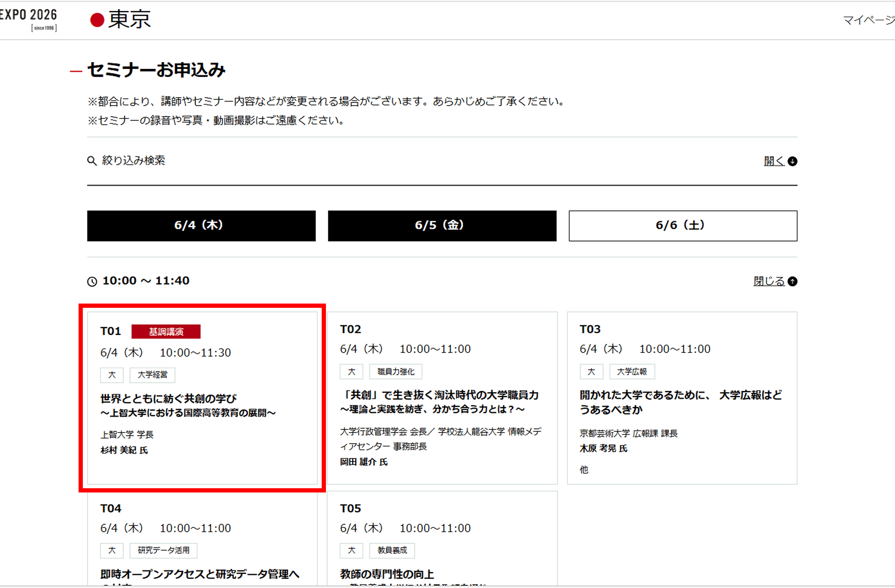
Task: Click the magnifier icon beside 絞り込み検索
Action: coord(92,161)
